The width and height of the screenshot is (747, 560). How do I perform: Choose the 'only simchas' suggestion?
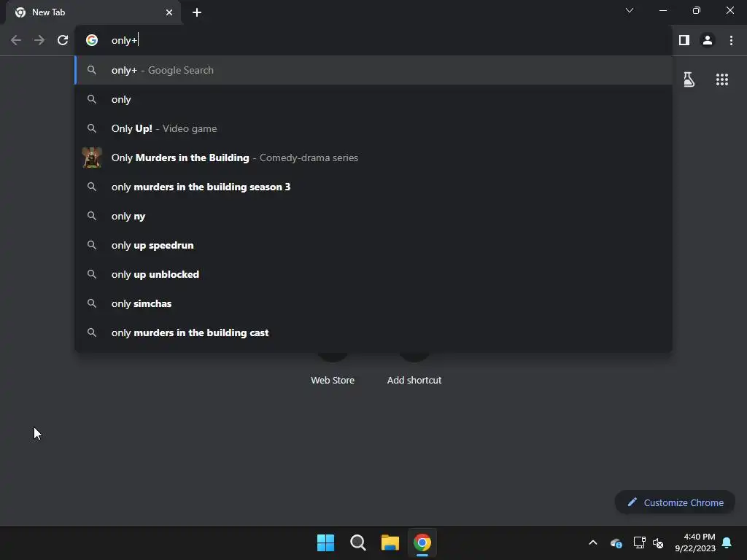(373, 303)
